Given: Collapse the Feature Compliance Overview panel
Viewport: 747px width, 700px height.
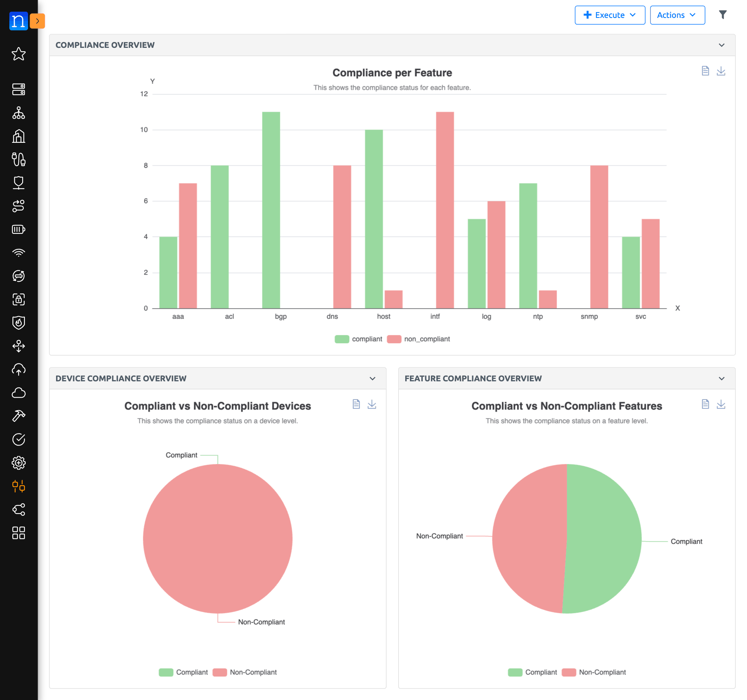Looking at the screenshot, I should pos(721,378).
